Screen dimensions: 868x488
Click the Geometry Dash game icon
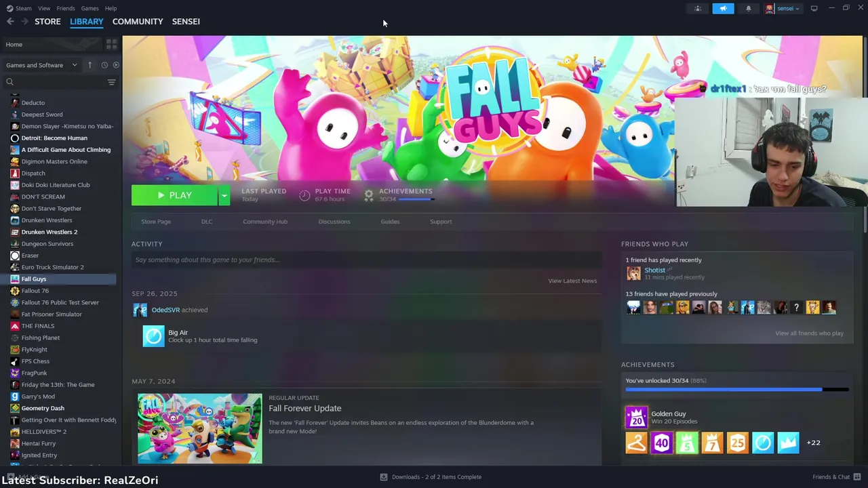[x=15, y=408]
